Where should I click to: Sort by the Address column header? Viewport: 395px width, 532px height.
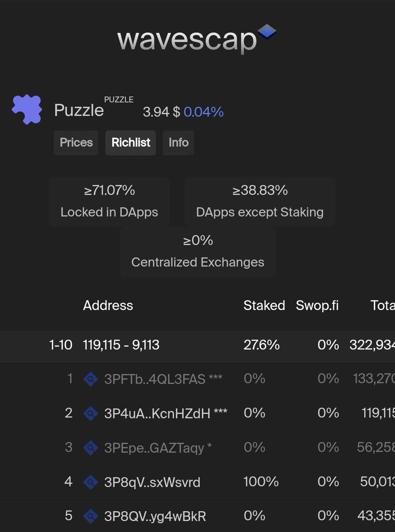coord(108,305)
